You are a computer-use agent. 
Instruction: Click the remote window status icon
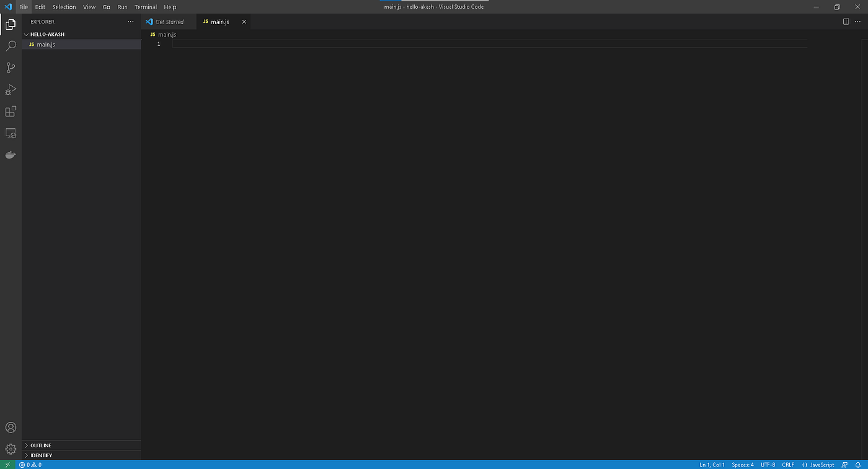click(7, 465)
